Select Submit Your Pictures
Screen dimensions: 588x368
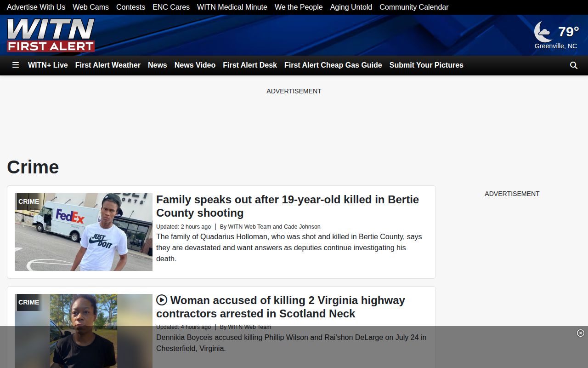(x=426, y=65)
